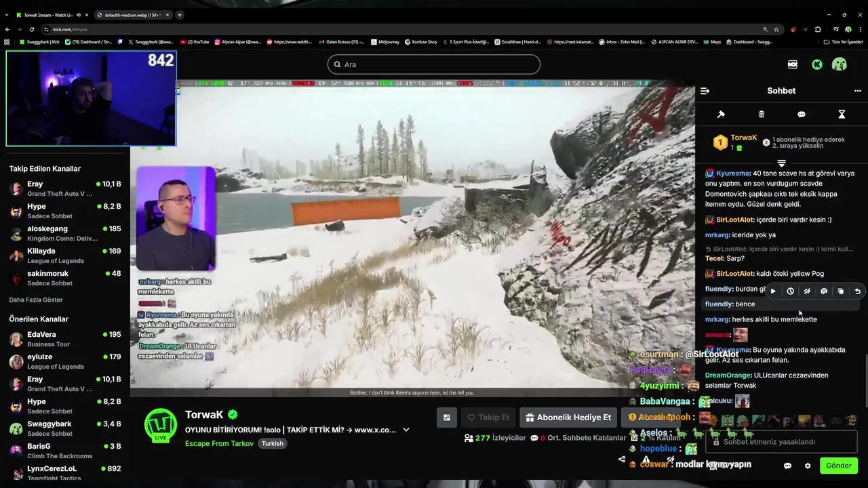Click the hourglass slow mode icon
The image size is (868, 488).
[x=842, y=115]
